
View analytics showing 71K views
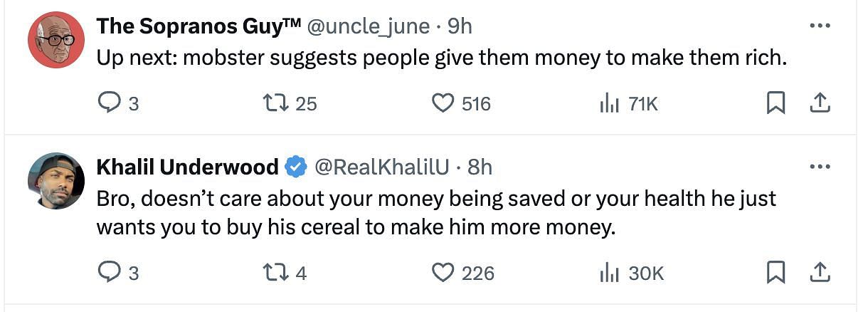(x=609, y=104)
